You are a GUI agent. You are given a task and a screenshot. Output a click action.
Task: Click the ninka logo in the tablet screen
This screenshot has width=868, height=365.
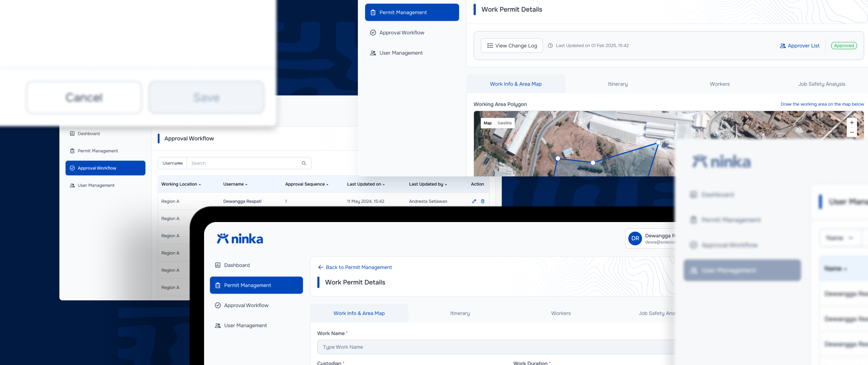240,239
